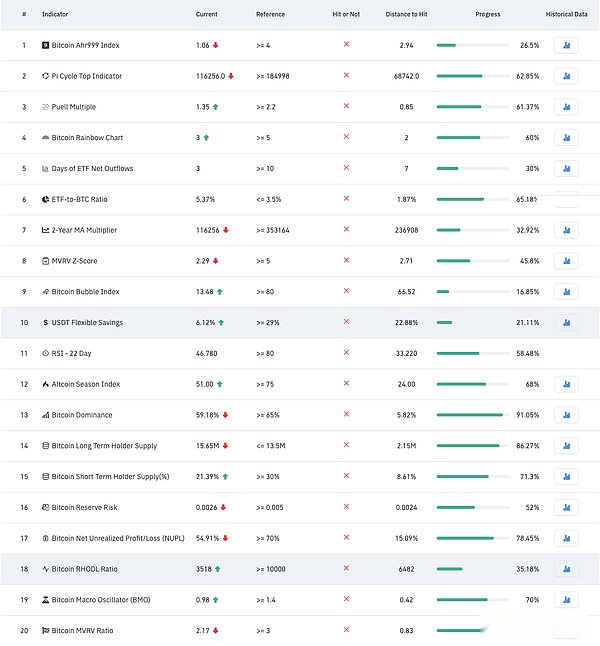Screen dimensions: 600x646
Task: Click the Bitcoin Ahr999 Index 26.5% progress bar
Action: click(473, 45)
